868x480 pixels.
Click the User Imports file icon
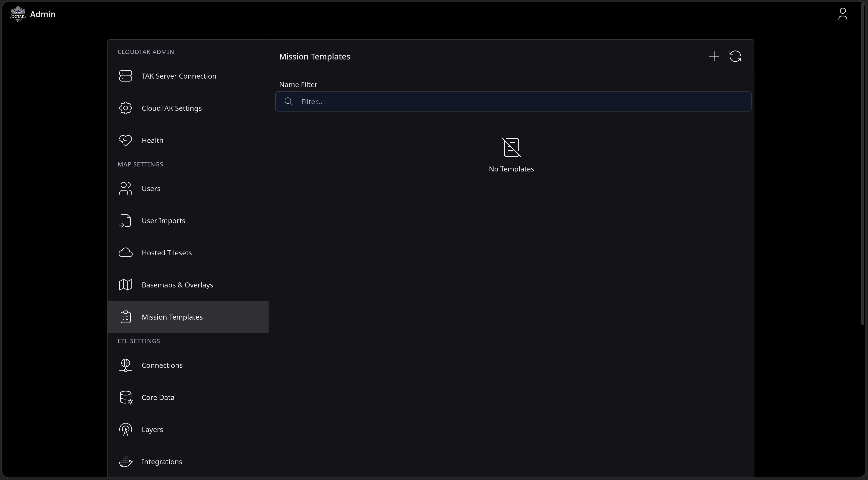125,221
